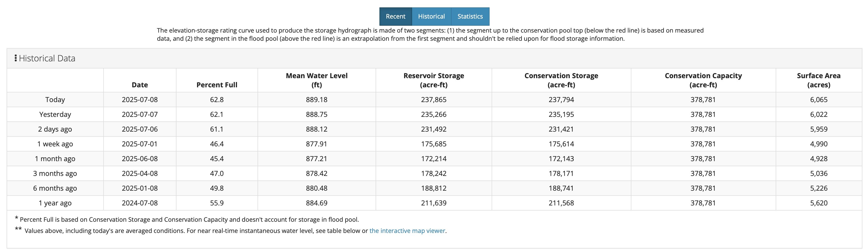Select the 1 week ago row label
Image resolution: width=868 pixels, height=251 pixels.
[x=55, y=144]
